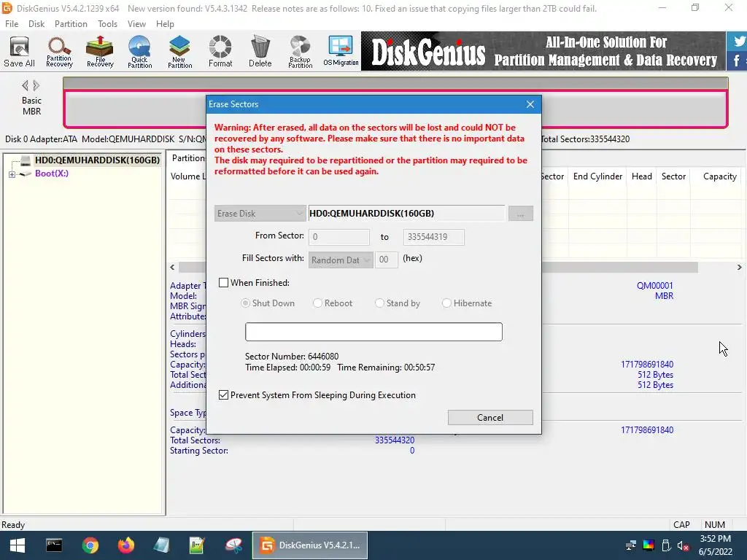This screenshot has width=747, height=560.
Task: Select the Hibernate radio option
Action: pos(446,303)
